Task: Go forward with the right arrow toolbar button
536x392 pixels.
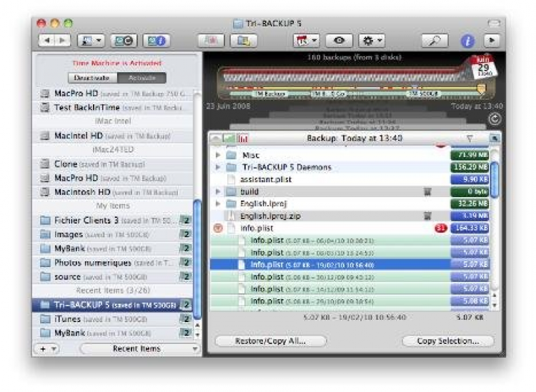Action: [x=63, y=41]
